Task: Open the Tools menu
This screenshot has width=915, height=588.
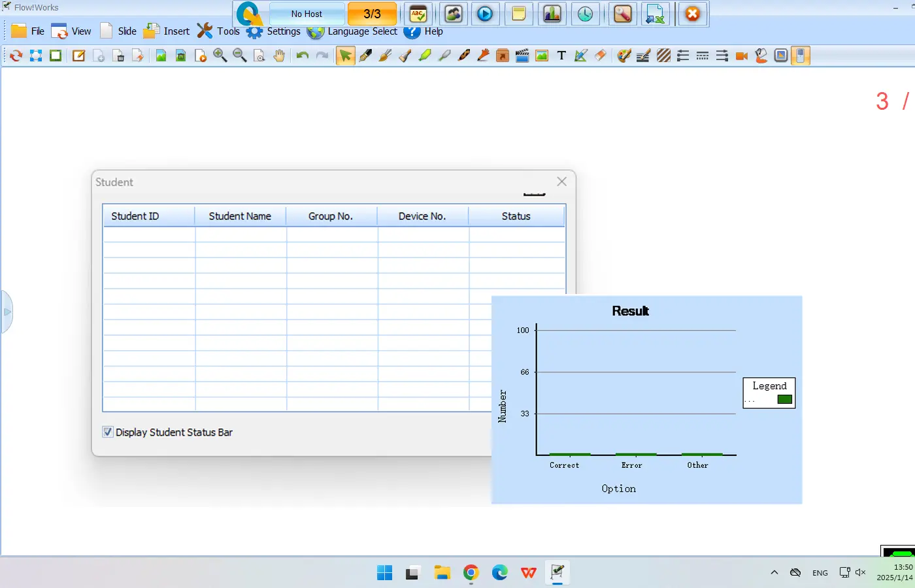Action: (x=219, y=31)
